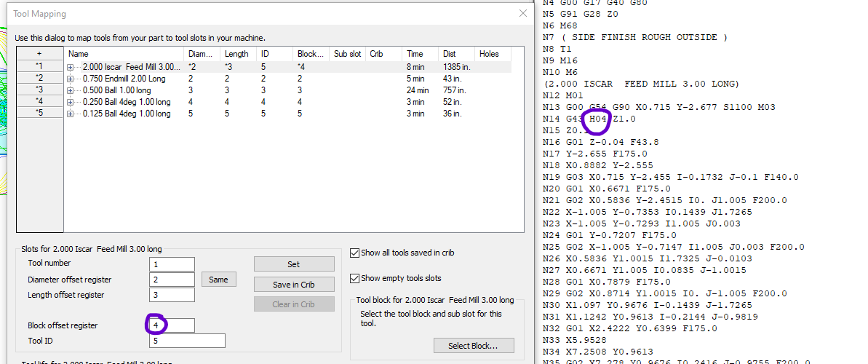Click the Name column header
The image size is (868, 364).
(124, 54)
